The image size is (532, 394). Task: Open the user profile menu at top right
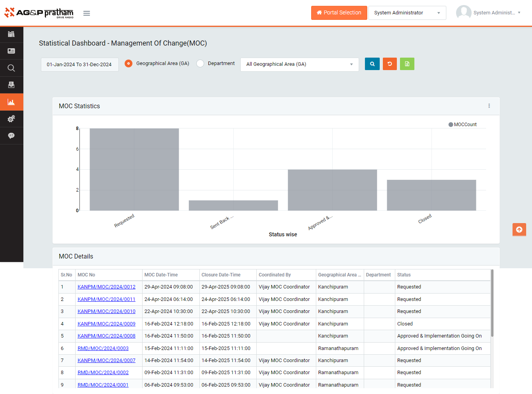click(489, 13)
